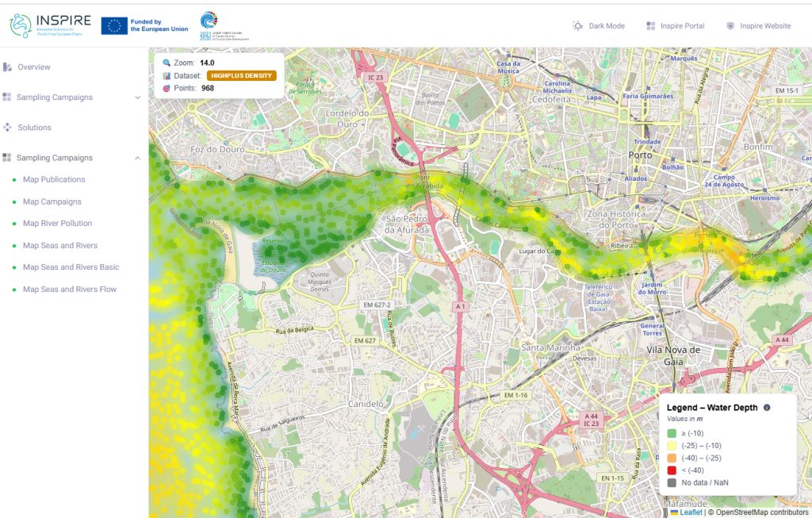Click the sun icon for Dark Mode
This screenshot has height=518, width=812.
pos(578,26)
